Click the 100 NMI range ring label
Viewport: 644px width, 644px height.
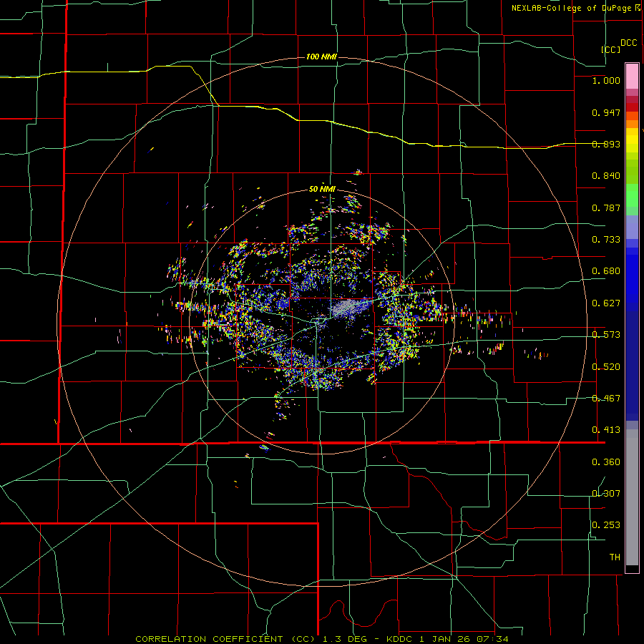[x=321, y=57]
